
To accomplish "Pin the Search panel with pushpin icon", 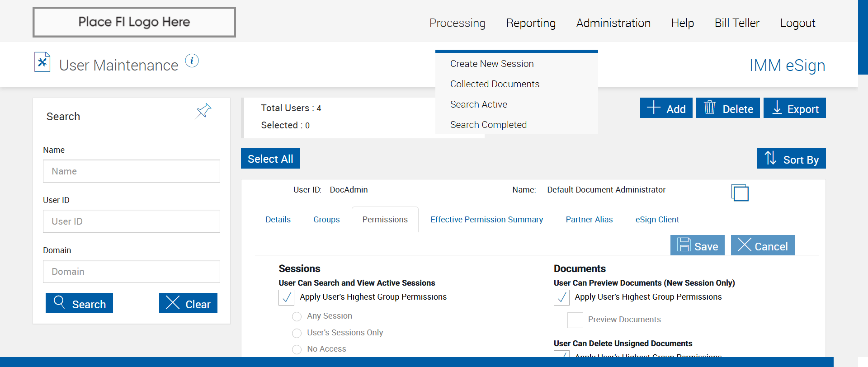I will 203,110.
